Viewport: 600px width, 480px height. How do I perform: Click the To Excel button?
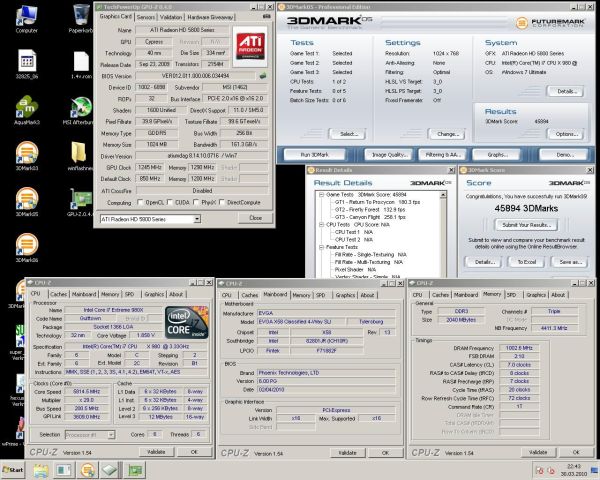(x=526, y=262)
